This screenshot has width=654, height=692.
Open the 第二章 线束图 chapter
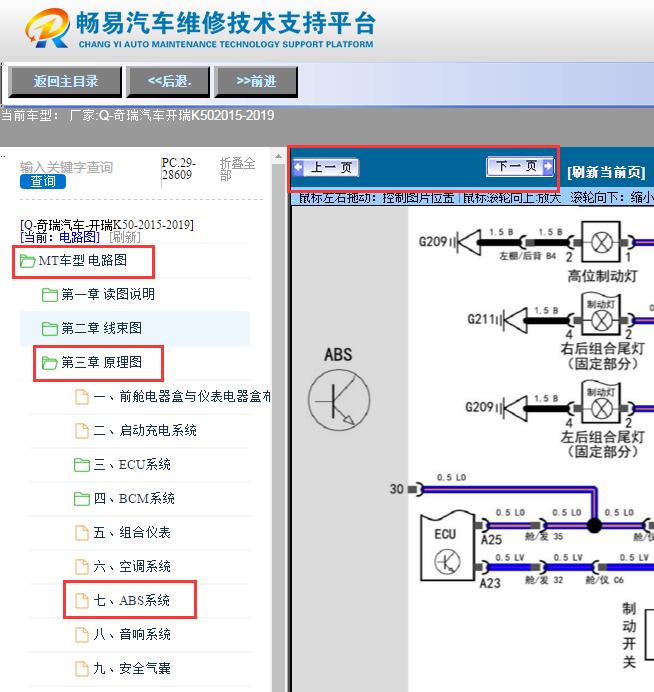pyautogui.click(x=102, y=328)
